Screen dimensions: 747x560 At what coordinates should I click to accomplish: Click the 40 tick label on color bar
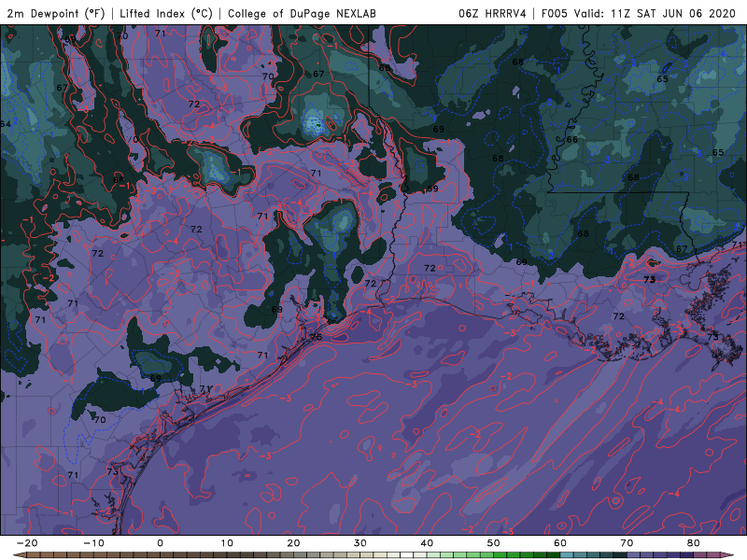427,543
